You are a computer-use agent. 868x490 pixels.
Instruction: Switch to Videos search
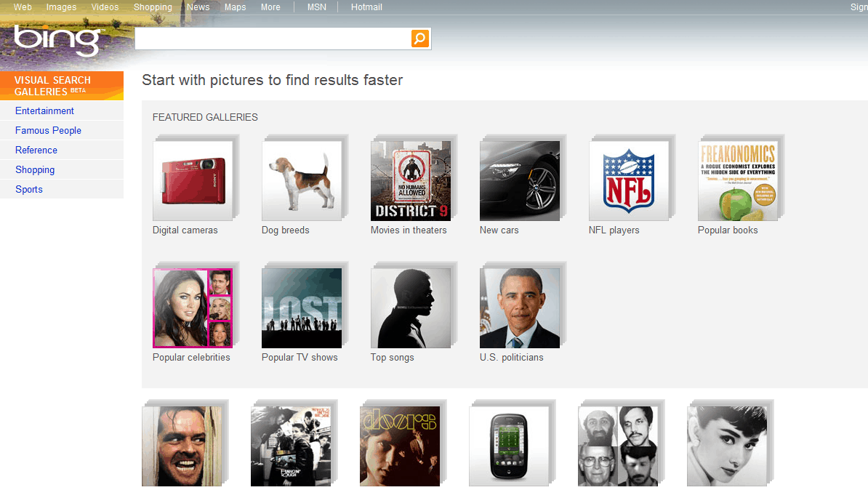coord(105,7)
